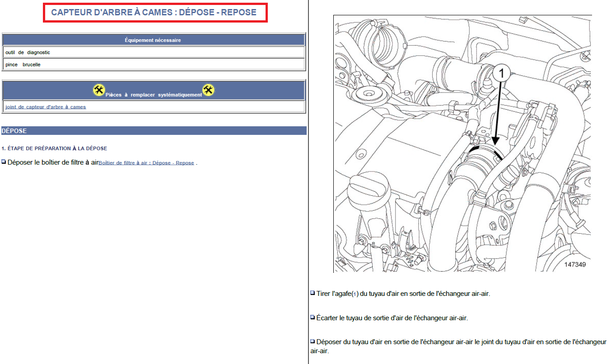Open Boîtier de filtre à air : Dépose - Repose link

point(146,163)
